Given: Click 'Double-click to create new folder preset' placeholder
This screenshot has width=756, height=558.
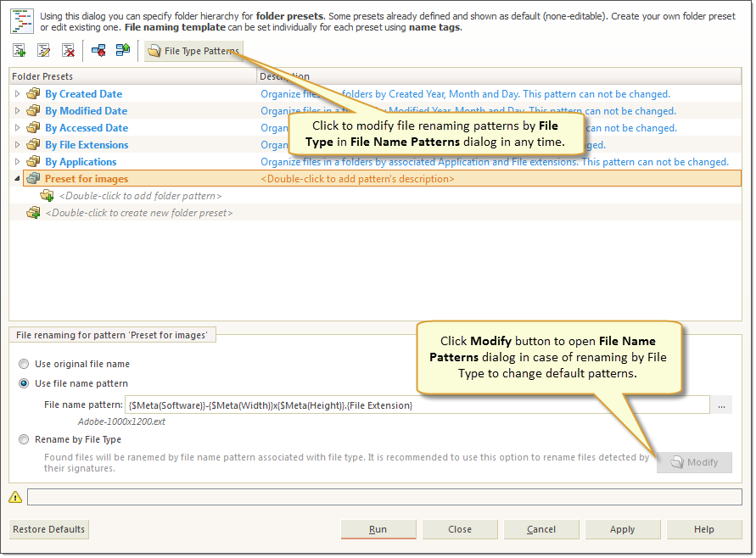Looking at the screenshot, I should click(x=139, y=213).
